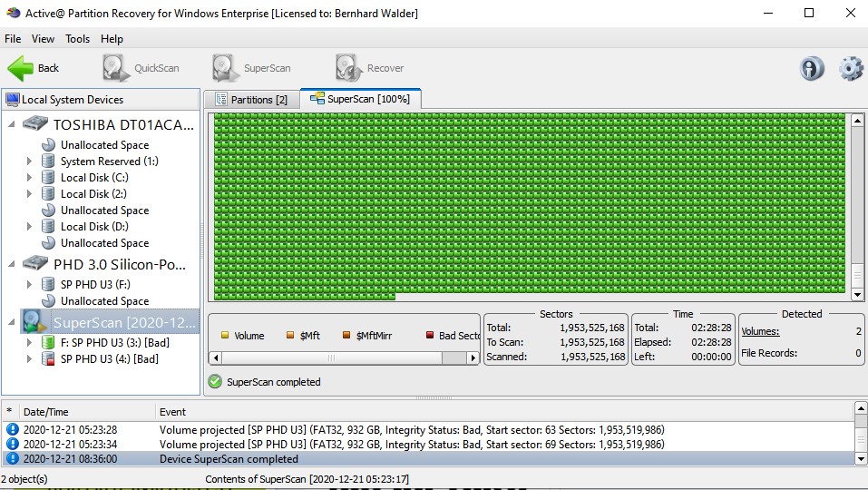The width and height of the screenshot is (868, 490).
Task: Click the Volume legend color swatch
Action: (225, 335)
